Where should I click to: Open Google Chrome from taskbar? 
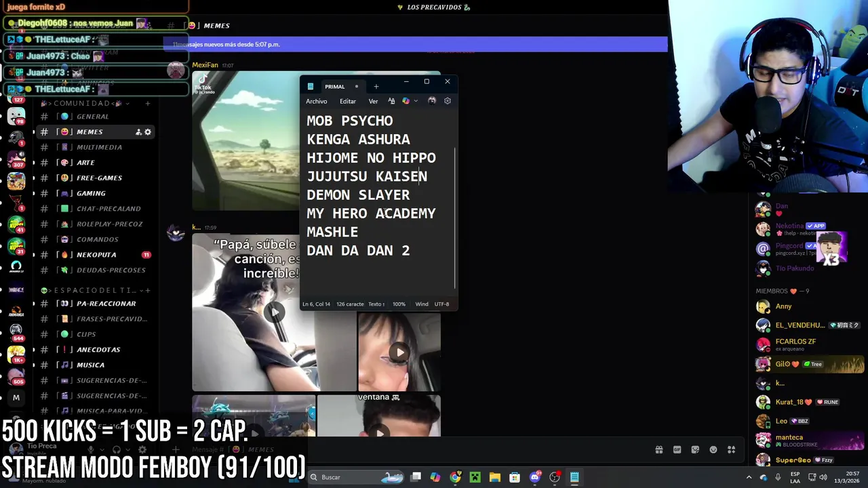(455, 477)
